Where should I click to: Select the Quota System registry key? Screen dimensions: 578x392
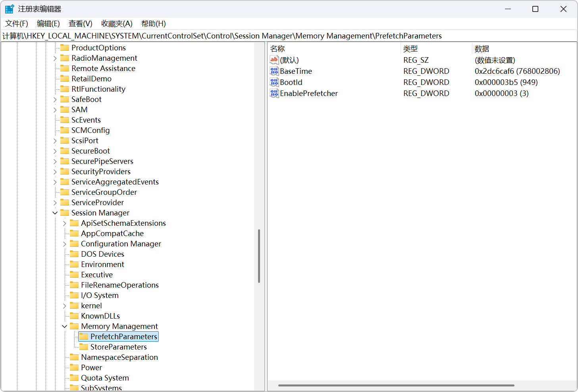point(105,378)
